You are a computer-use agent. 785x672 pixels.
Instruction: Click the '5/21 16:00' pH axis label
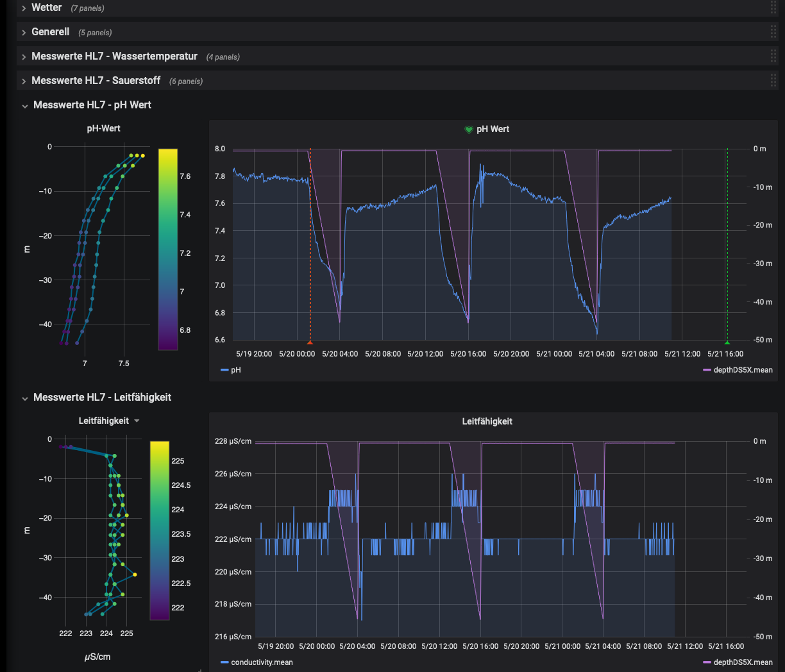pyautogui.click(x=725, y=354)
